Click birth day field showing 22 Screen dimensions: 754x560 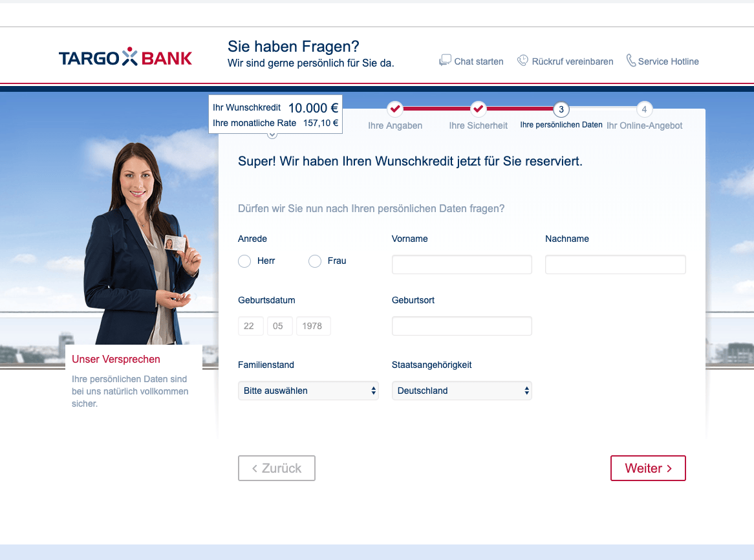[250, 326]
